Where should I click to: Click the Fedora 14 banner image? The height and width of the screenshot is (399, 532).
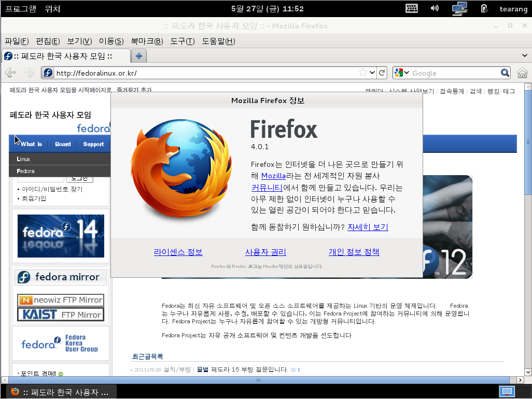61,236
